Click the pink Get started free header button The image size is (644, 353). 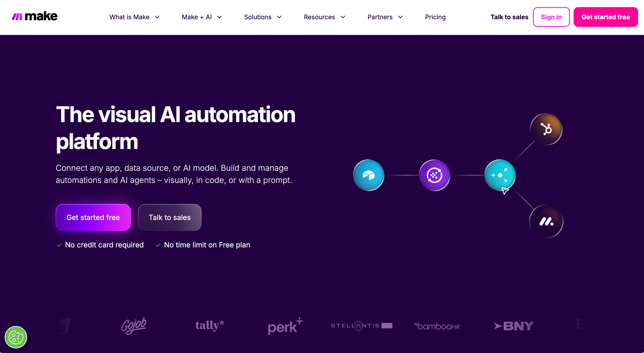tap(606, 17)
